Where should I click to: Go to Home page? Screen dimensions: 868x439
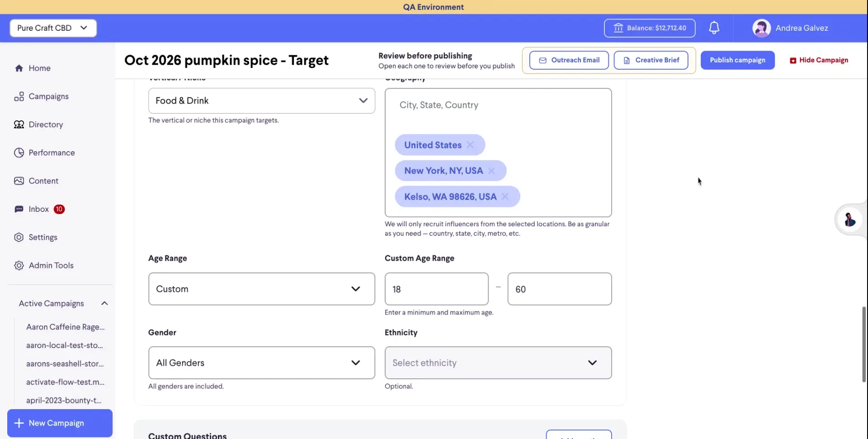tap(39, 68)
